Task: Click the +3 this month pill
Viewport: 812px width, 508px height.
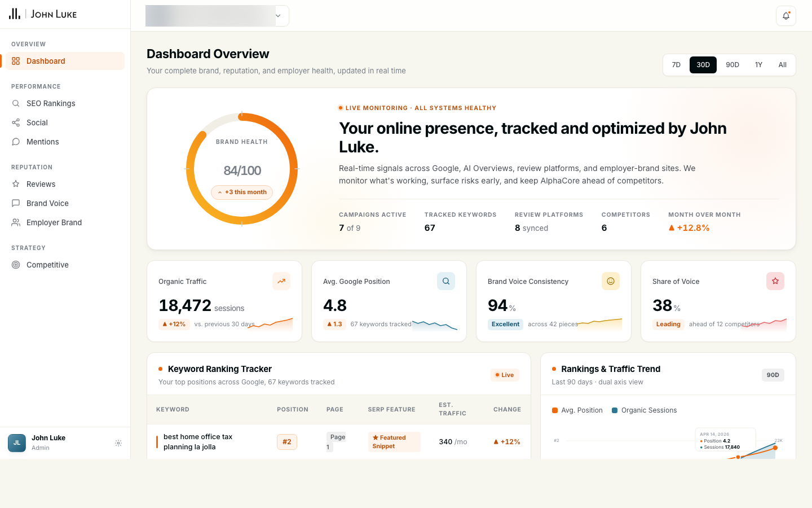Action: [x=242, y=192]
